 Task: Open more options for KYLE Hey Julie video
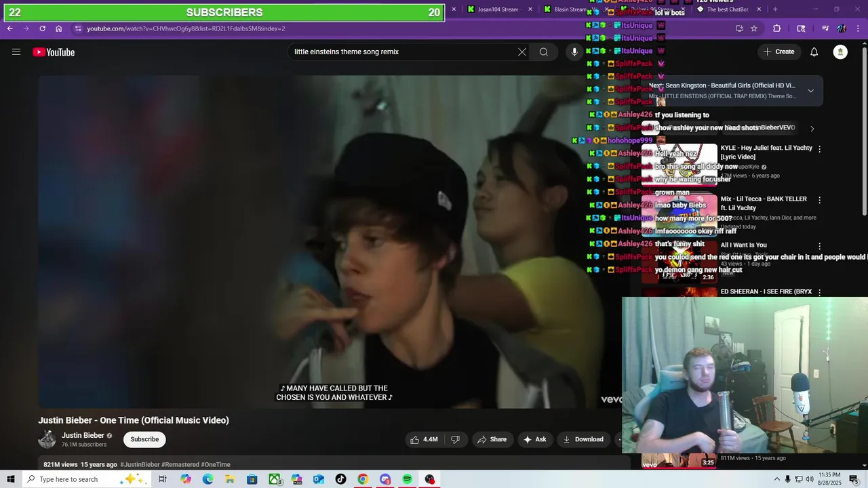(x=819, y=149)
